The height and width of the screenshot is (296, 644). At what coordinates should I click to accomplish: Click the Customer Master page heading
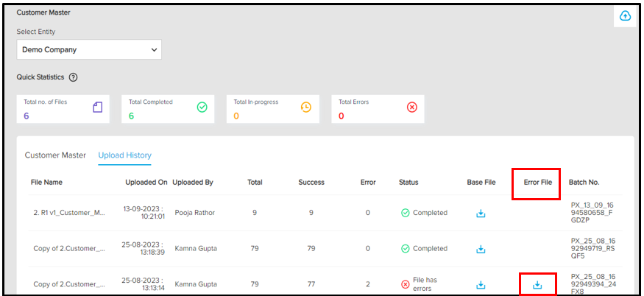tap(43, 13)
